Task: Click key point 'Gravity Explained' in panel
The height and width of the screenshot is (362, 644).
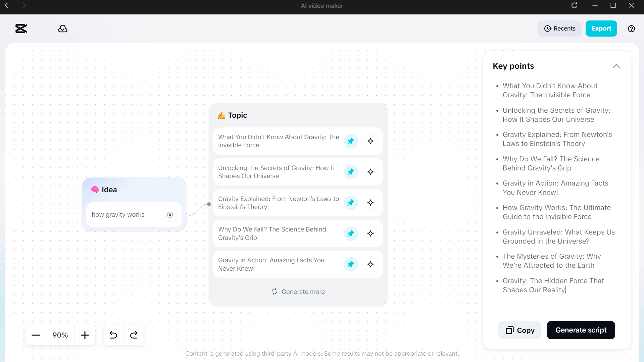Action: [x=557, y=139]
